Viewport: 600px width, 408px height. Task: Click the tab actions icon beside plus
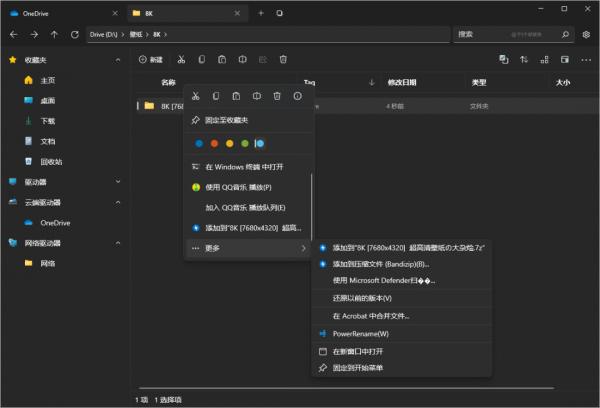point(279,13)
